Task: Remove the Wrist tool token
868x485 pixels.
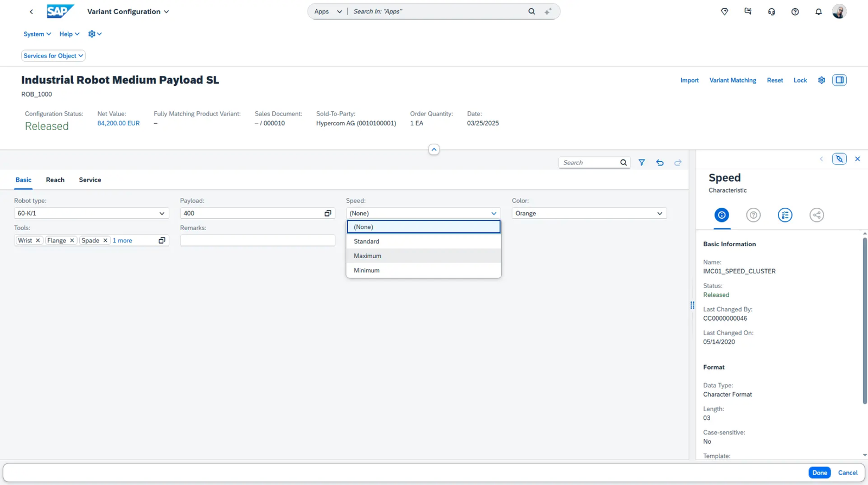Action: [x=38, y=240]
